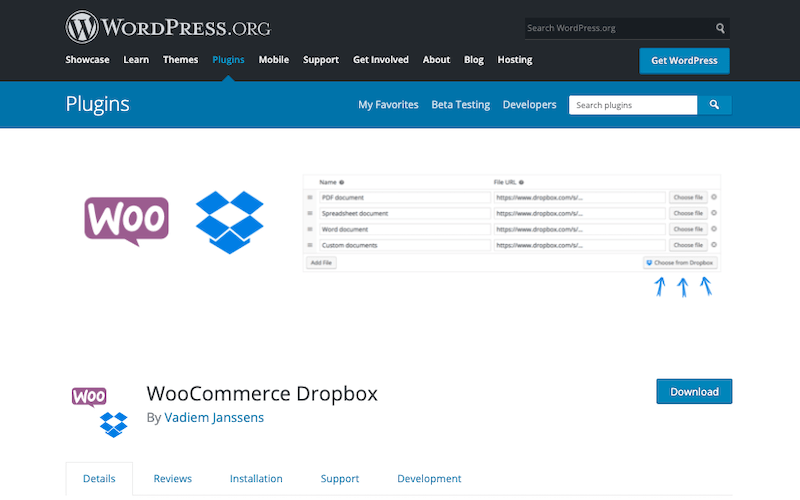Click the small WooCommerce Dropbox plugin icon

(x=99, y=412)
